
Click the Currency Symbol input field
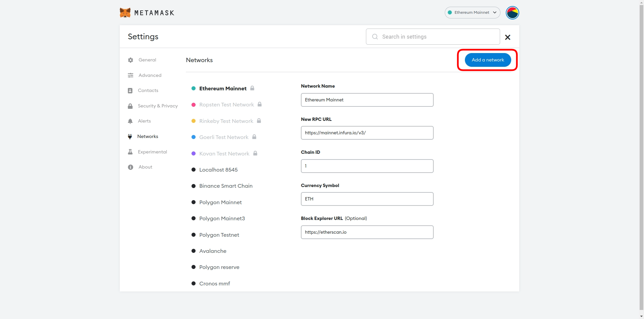tap(367, 199)
